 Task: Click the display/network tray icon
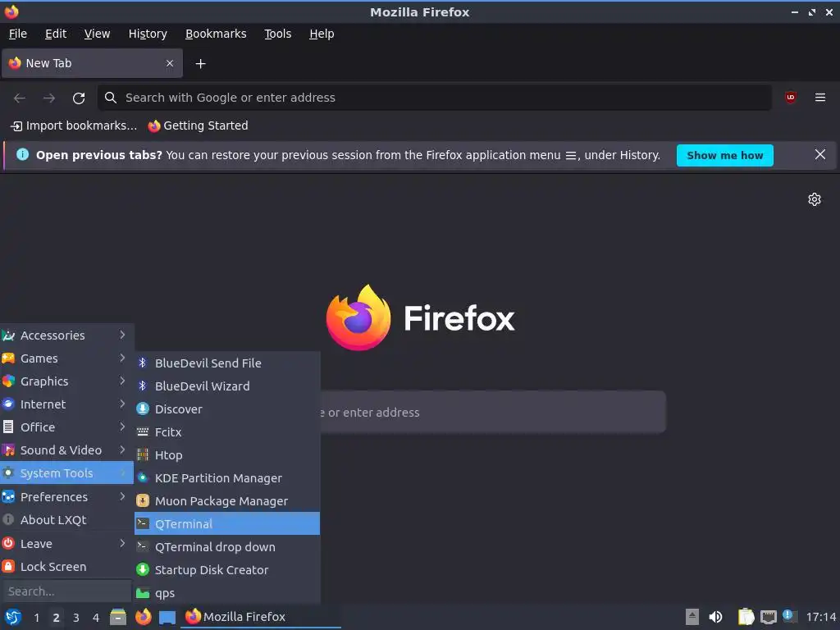pos(769,618)
